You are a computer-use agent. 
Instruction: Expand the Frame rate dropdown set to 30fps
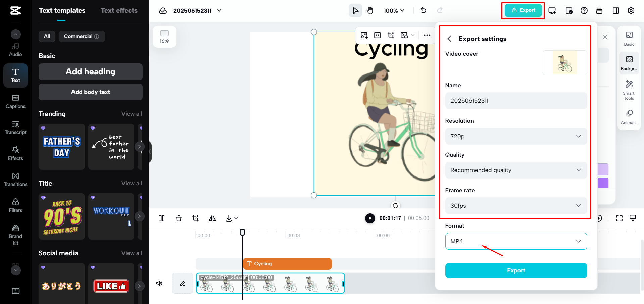515,205
